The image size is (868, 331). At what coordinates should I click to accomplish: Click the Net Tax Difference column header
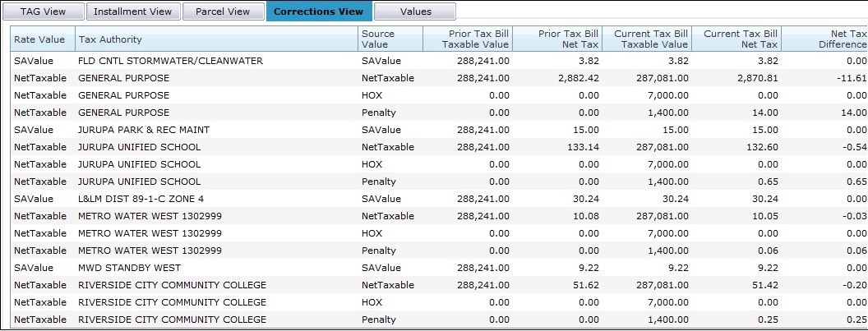pos(824,39)
